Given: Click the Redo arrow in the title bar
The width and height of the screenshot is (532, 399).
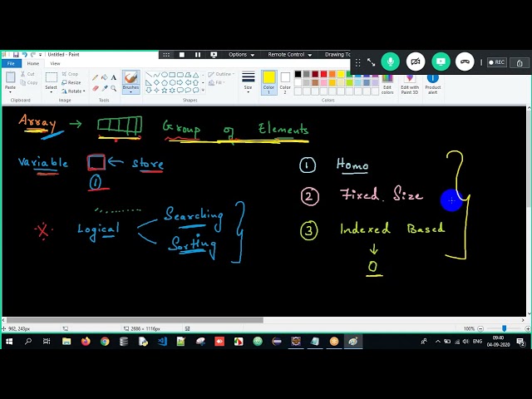Looking at the screenshot, I should tap(33, 54).
